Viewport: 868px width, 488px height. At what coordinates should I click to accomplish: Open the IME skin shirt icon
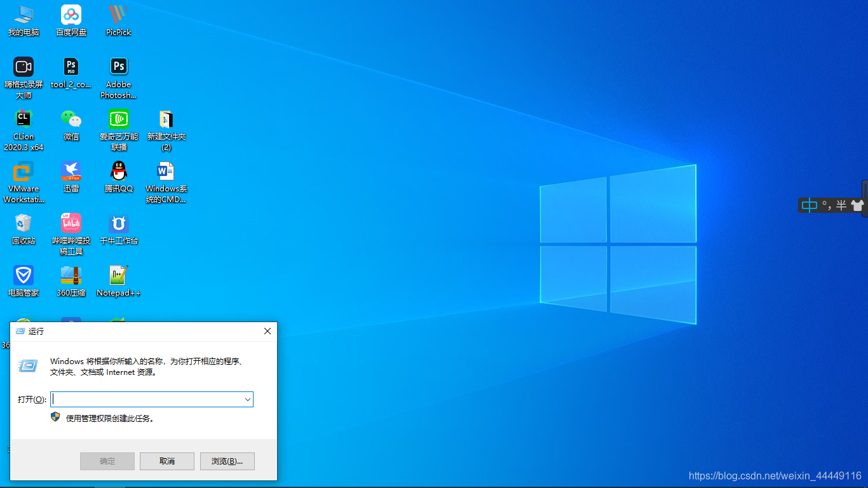point(857,205)
